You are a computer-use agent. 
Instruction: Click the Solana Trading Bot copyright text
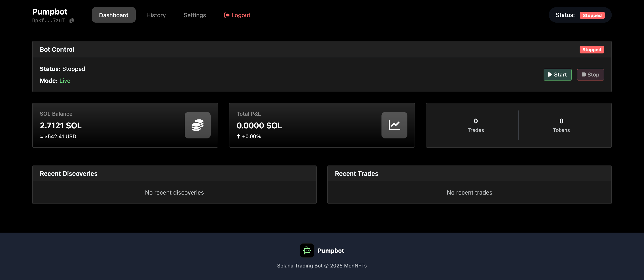click(x=322, y=266)
